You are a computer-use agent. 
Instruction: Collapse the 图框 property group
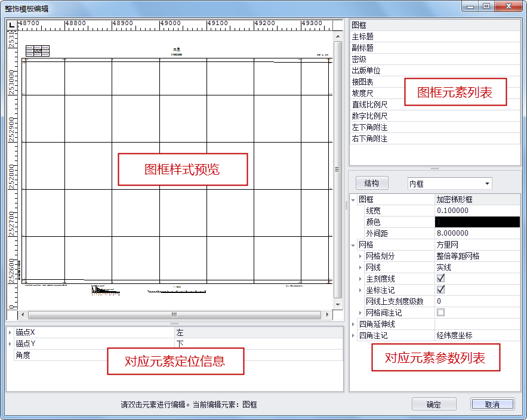(x=353, y=200)
